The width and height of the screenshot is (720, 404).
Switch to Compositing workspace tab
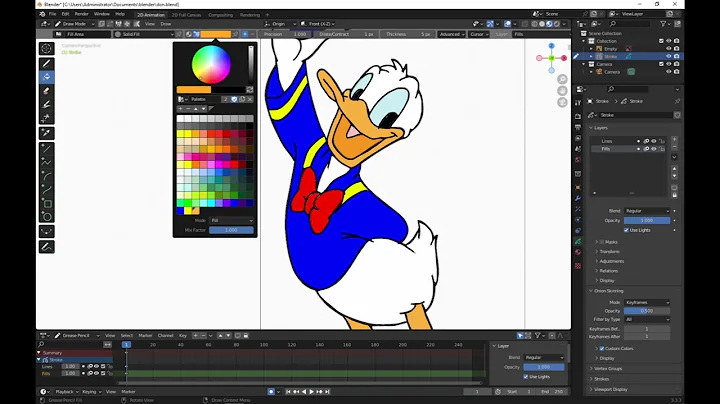[220, 15]
